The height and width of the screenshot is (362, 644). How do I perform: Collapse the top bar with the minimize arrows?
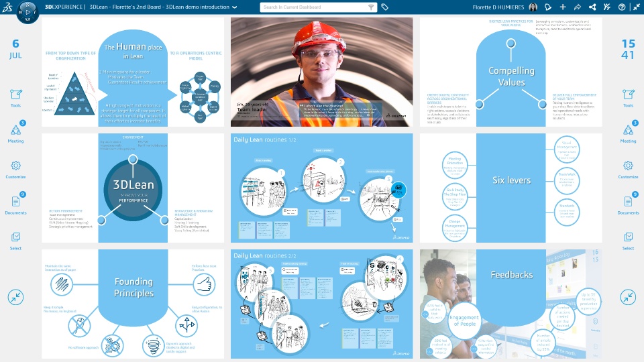636,7
